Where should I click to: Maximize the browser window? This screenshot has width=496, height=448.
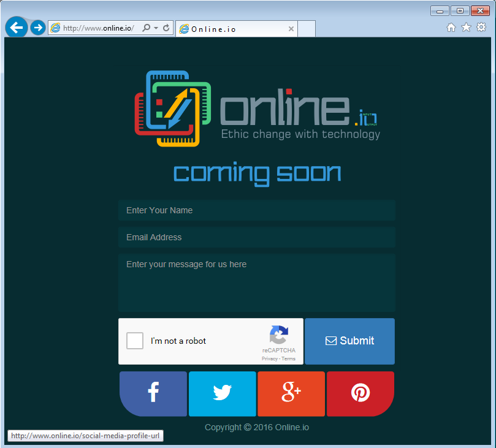pos(460,11)
